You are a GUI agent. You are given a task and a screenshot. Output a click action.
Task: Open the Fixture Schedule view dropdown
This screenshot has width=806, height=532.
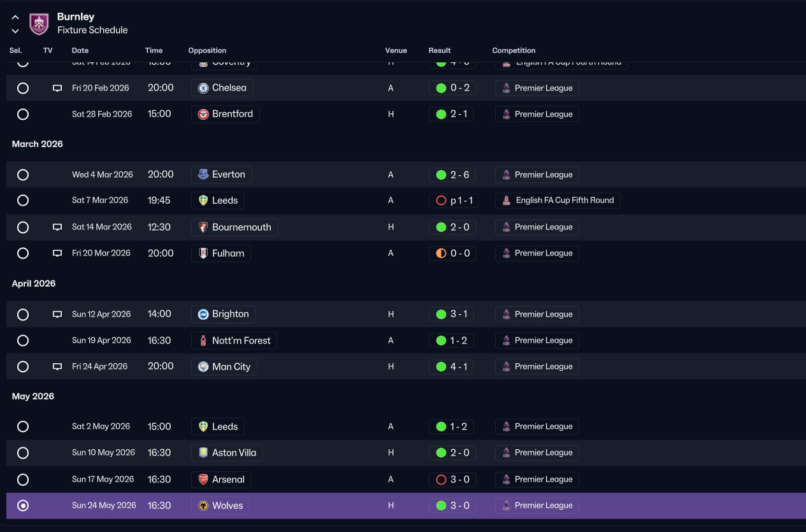click(92, 30)
